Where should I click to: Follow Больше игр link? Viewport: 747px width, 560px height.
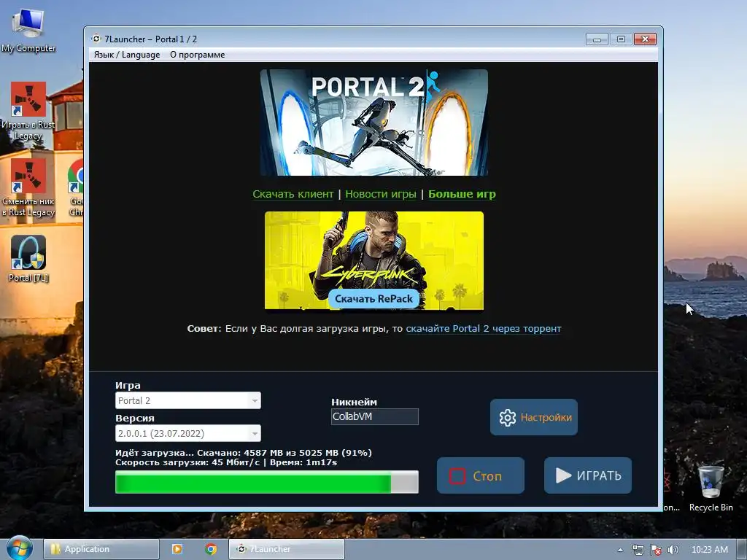tap(462, 194)
